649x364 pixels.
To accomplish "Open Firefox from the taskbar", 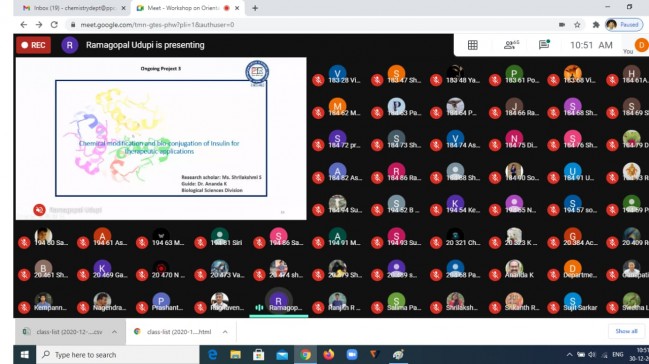I will pyautogui.click(x=329, y=354).
